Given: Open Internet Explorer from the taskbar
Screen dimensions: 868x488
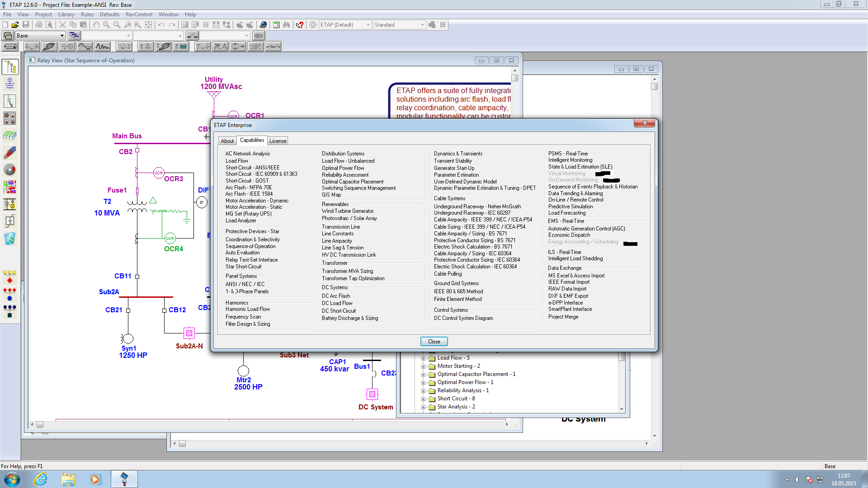Looking at the screenshot, I should (x=41, y=479).
